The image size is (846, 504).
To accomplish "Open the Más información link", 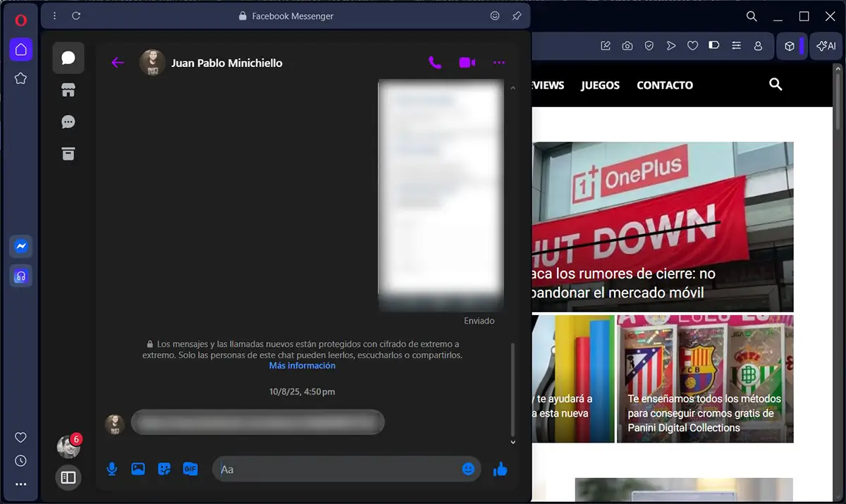I will click(x=302, y=365).
